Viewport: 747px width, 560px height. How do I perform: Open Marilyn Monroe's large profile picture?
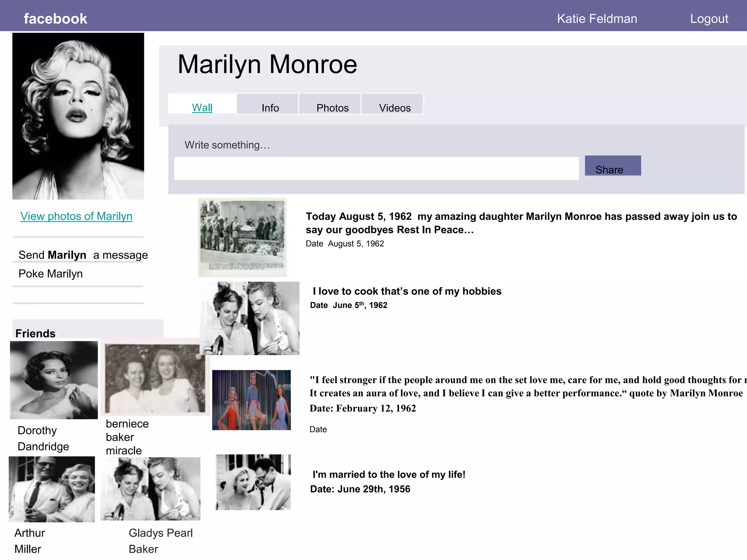click(x=78, y=116)
